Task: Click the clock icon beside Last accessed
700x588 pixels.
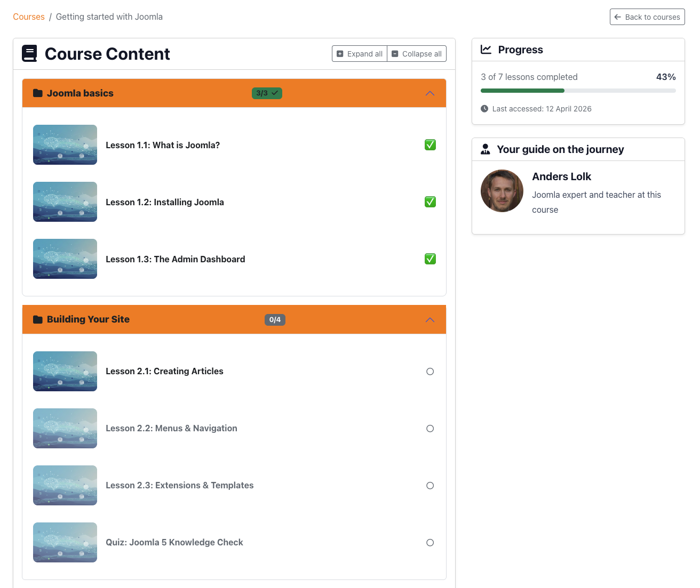Action: 484,109
